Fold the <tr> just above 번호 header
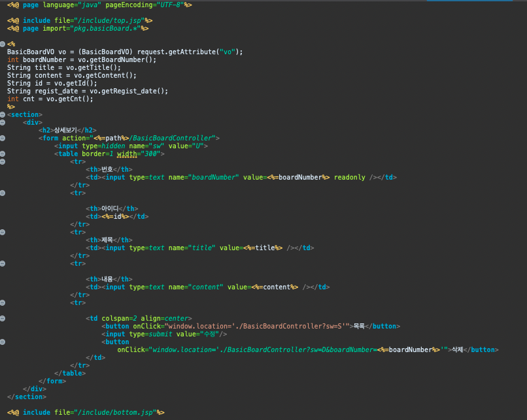This screenshot has width=527, height=420. pos(3,161)
